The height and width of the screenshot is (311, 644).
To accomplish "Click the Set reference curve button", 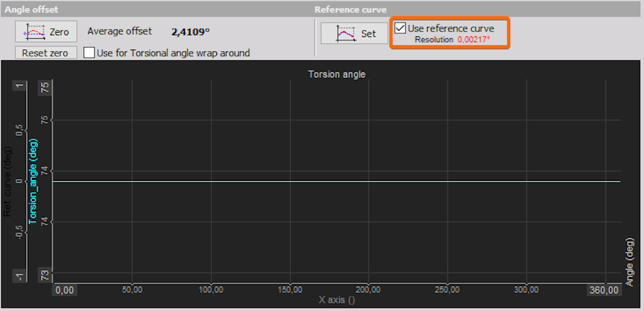I will [355, 33].
